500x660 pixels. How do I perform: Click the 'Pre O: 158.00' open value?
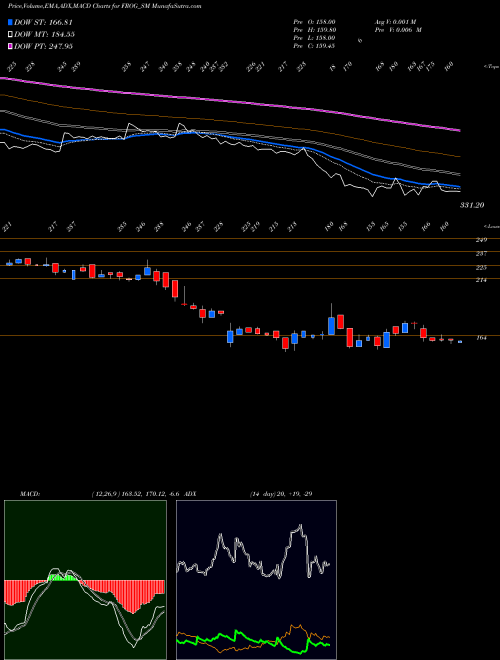click(x=314, y=22)
